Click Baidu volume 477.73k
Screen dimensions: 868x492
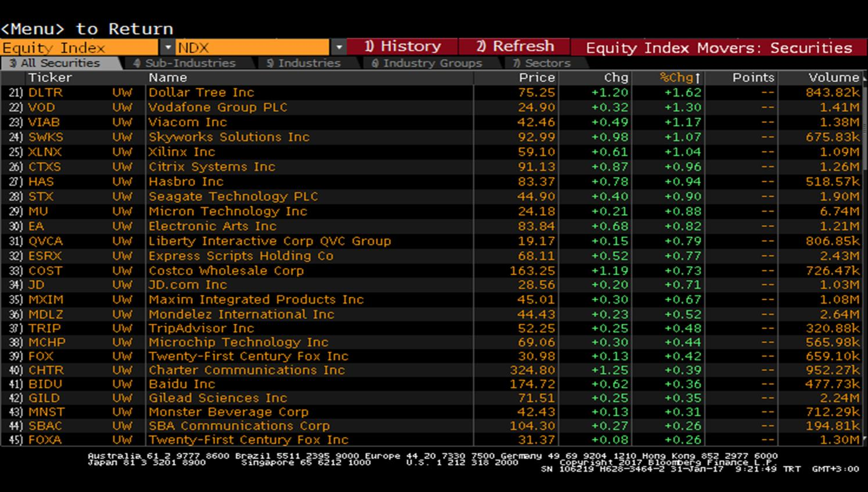833,384
